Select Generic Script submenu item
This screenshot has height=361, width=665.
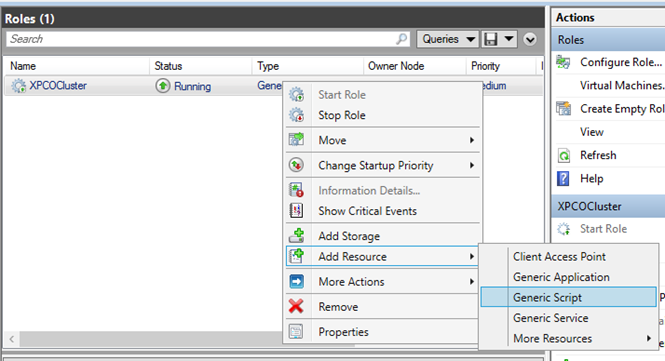tap(568, 297)
